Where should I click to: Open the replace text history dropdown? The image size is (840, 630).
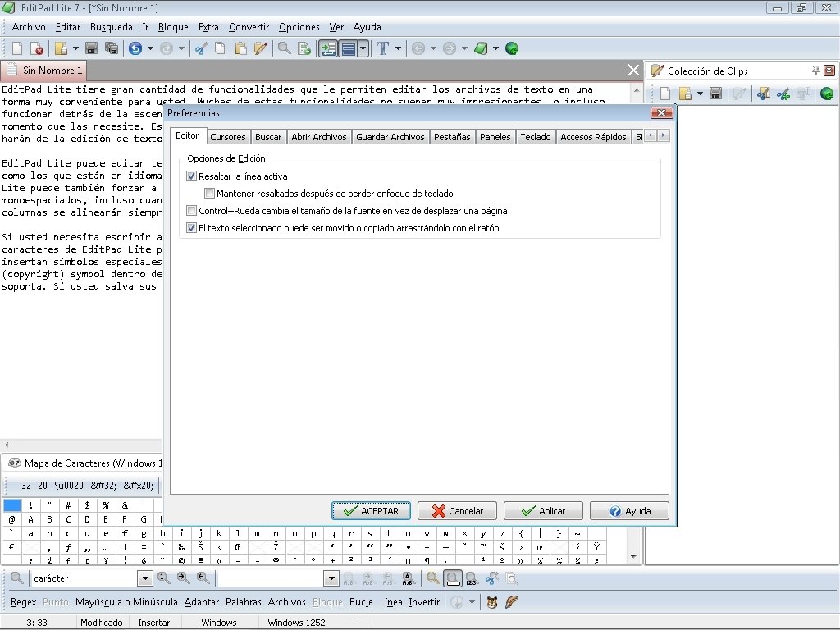pos(331,578)
